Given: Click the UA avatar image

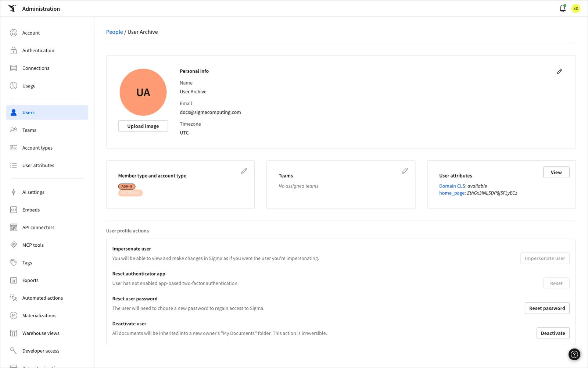Looking at the screenshot, I should [x=143, y=92].
